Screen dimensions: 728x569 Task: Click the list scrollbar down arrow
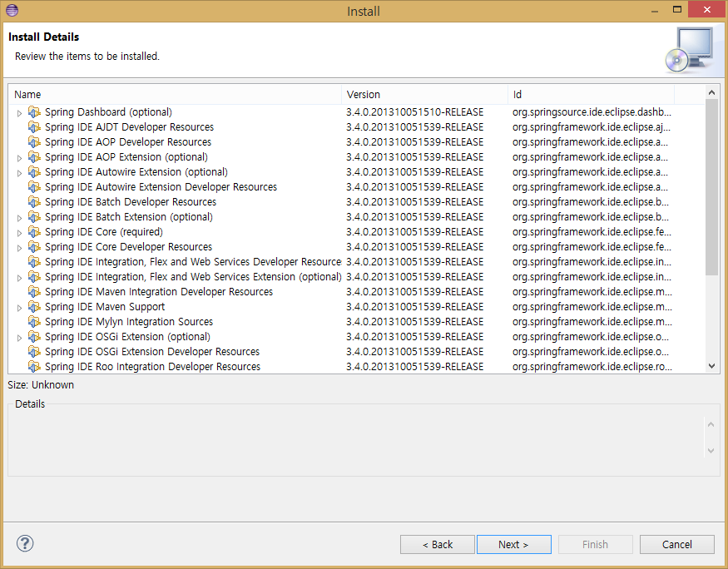coord(711,366)
